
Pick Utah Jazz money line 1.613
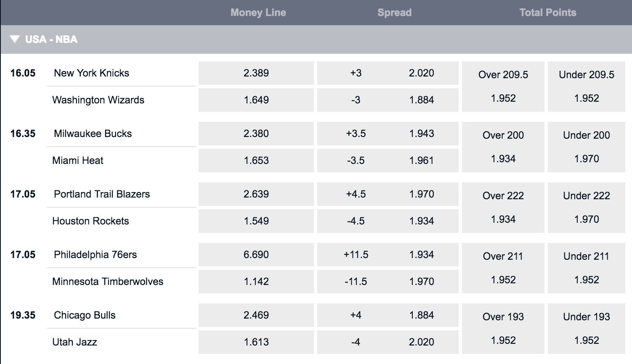[256, 342]
